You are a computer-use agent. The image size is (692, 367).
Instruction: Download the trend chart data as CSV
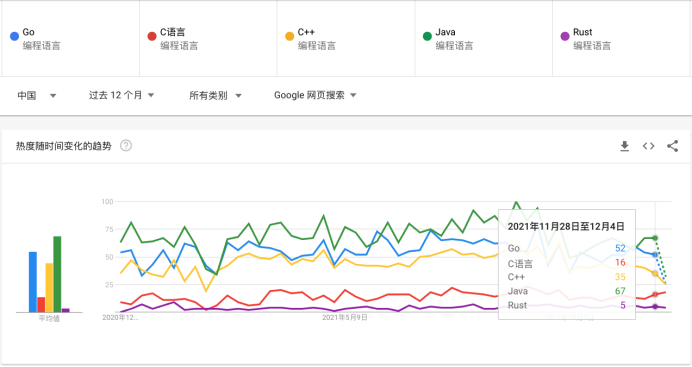(x=624, y=146)
